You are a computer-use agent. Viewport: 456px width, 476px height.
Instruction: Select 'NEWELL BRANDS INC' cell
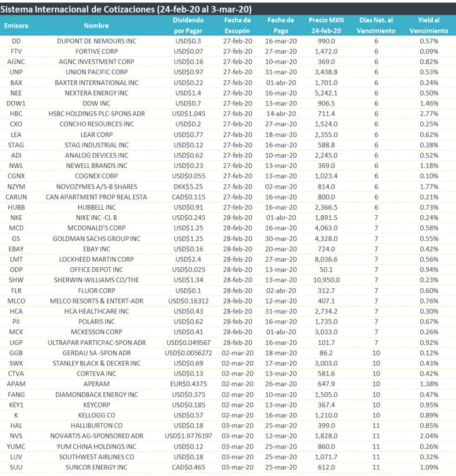coord(97,165)
